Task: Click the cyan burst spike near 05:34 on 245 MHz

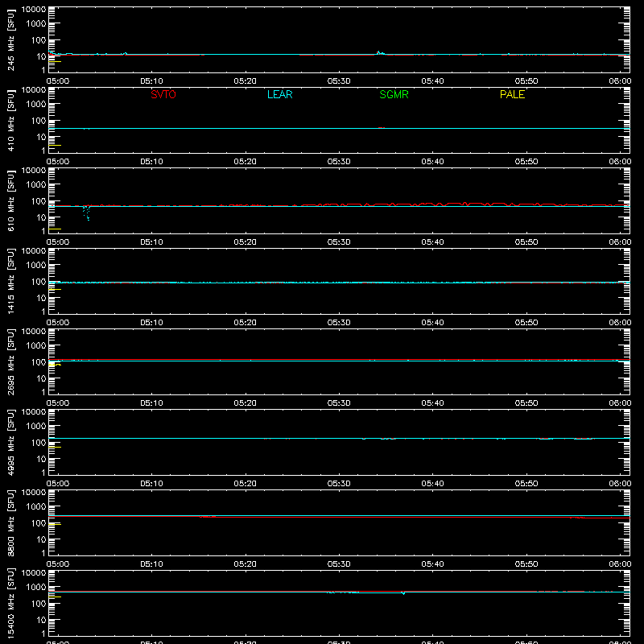Action: coord(379,52)
